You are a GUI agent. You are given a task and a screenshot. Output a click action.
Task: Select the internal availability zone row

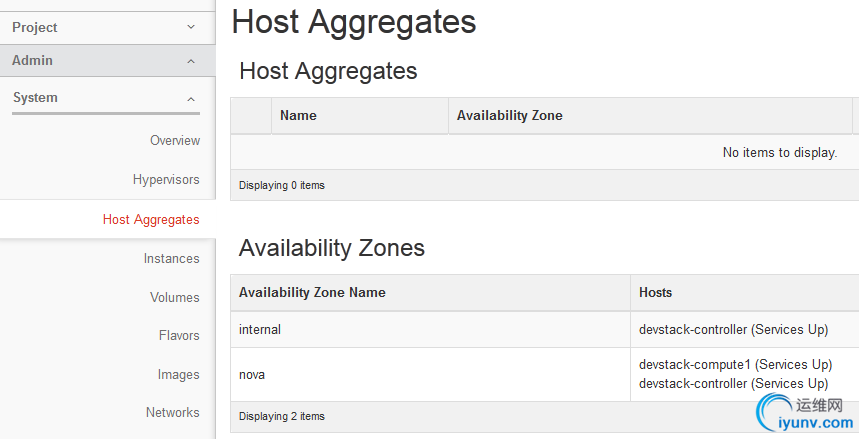pyautogui.click(x=260, y=329)
